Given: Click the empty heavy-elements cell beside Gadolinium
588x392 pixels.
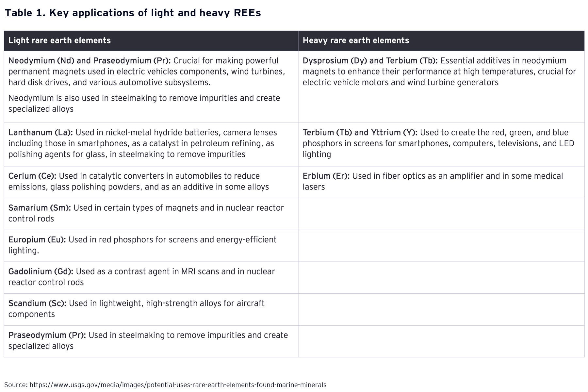Looking at the screenshot, I should tap(441, 277).
